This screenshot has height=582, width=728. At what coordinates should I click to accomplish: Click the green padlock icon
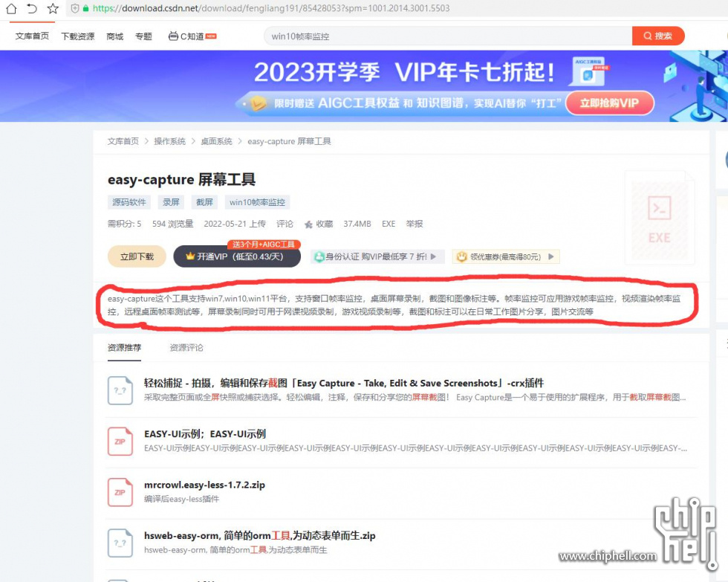coord(85,8)
